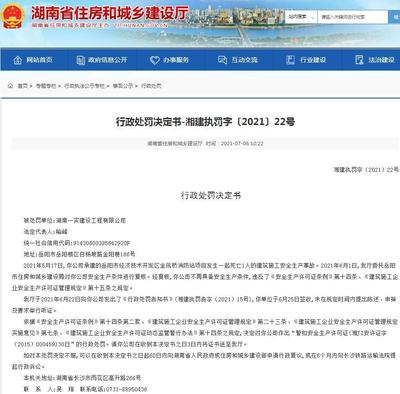This screenshot has width=400, height=394.
Task: Click the paragraph starting 2021年5月17日
Action: pyautogui.click(x=205, y=277)
